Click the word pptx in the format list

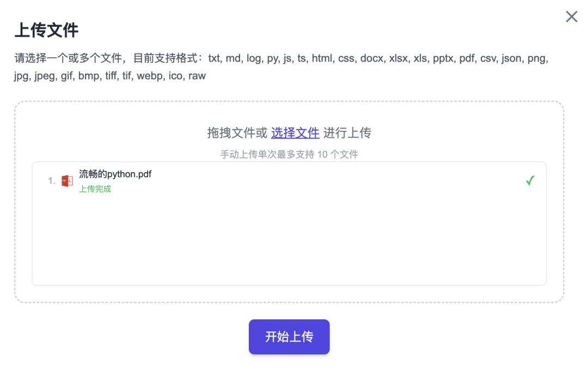click(443, 58)
